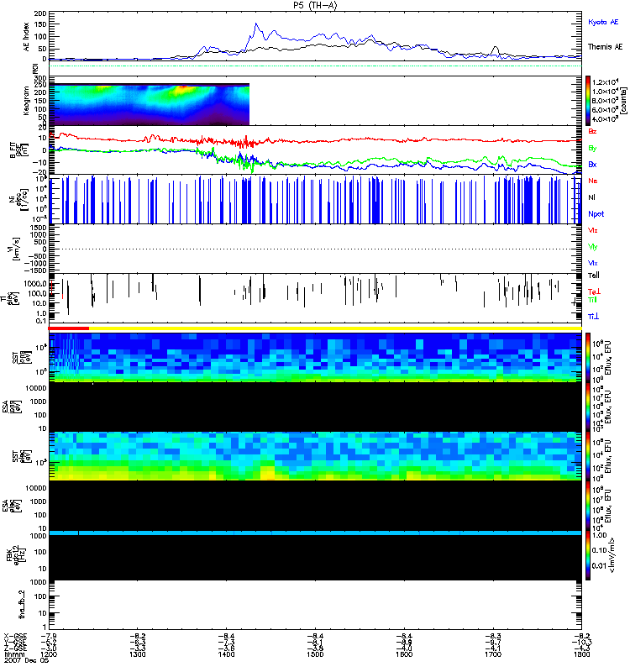The height and width of the screenshot is (672, 630).
Task: Click the '2007 Dec 06' date label
Action: point(26,660)
